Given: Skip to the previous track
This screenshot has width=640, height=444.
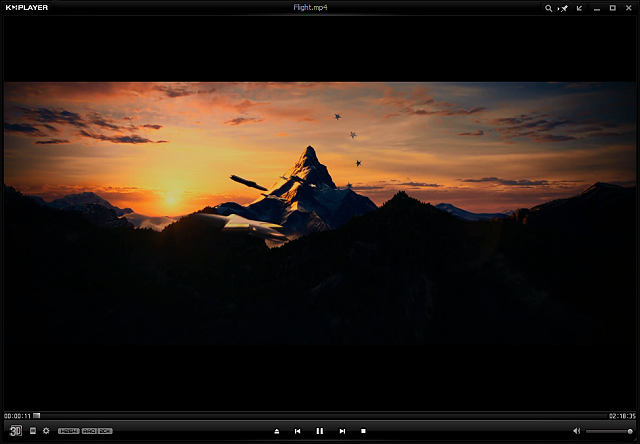Looking at the screenshot, I should click(298, 431).
